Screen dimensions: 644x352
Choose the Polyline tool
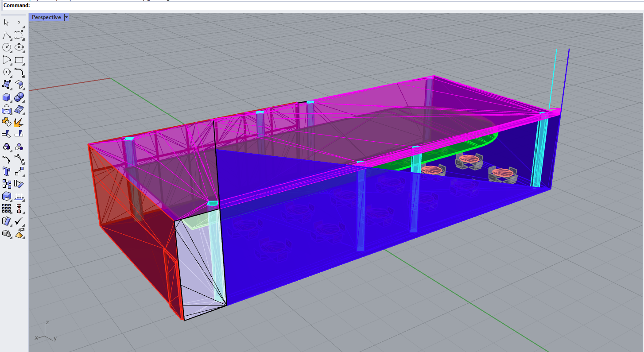[x=7, y=35]
